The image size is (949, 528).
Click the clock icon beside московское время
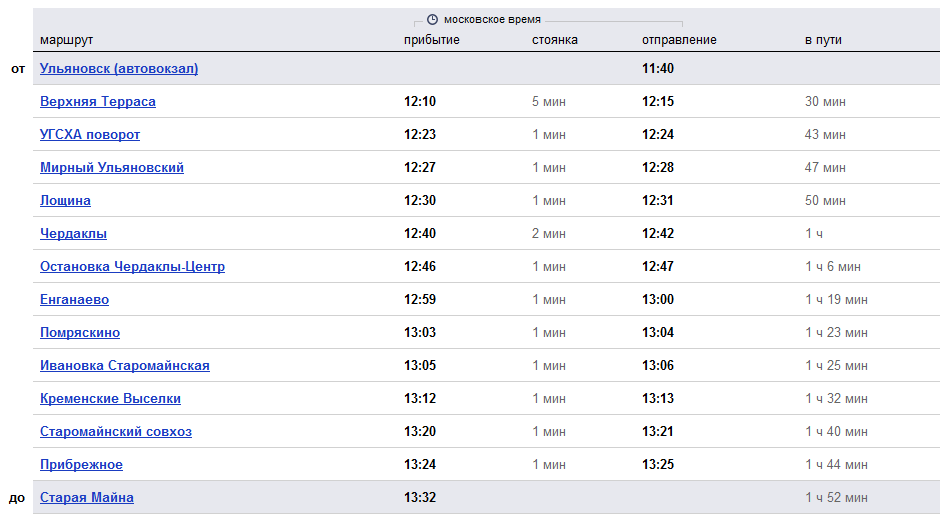pos(432,19)
